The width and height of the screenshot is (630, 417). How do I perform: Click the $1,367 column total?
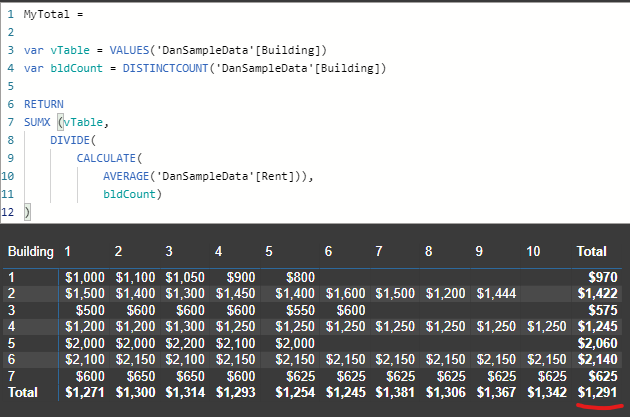[496, 392]
